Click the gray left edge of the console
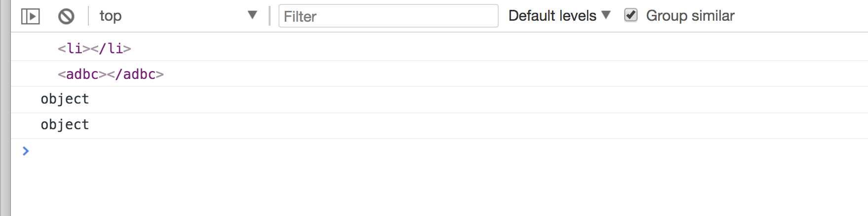The width and height of the screenshot is (868, 216). tap(5, 123)
